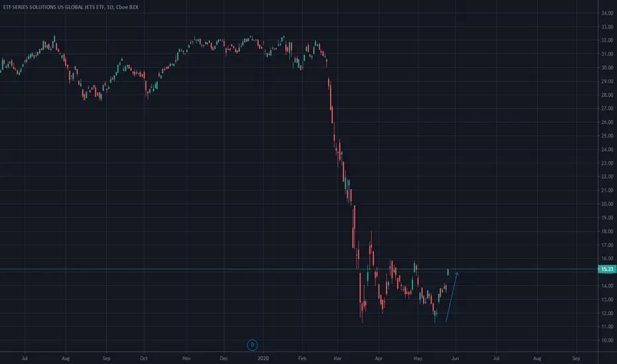Screen dimensions: 617x364
Task: Click the Nov label on time axis
Action: 187,359
